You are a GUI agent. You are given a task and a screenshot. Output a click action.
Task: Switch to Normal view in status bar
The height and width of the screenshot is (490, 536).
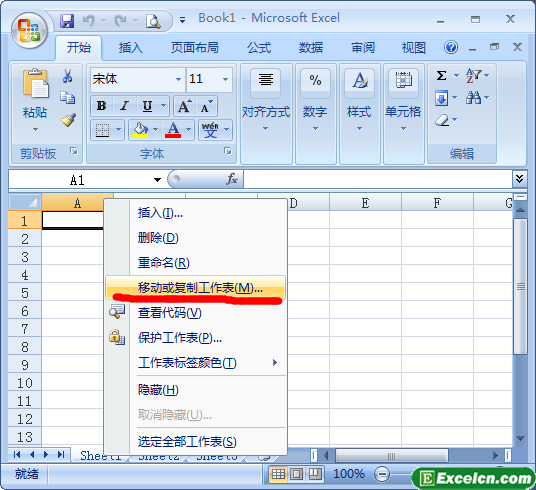pos(278,474)
